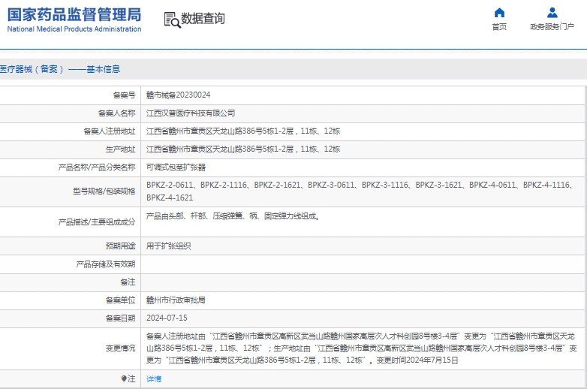Click the home (首页) house icon
This screenshot has height=392, width=587.
coord(499,13)
